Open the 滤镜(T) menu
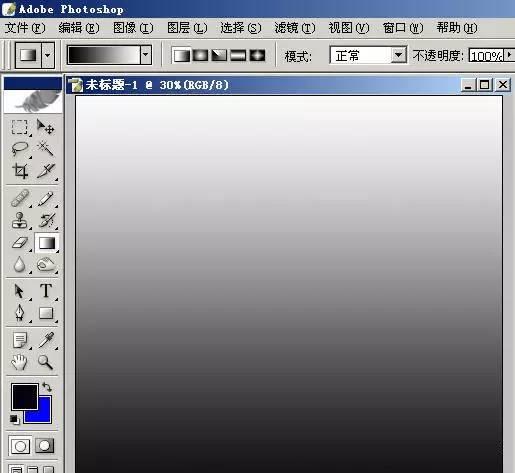This screenshot has height=473, width=515. (x=295, y=28)
